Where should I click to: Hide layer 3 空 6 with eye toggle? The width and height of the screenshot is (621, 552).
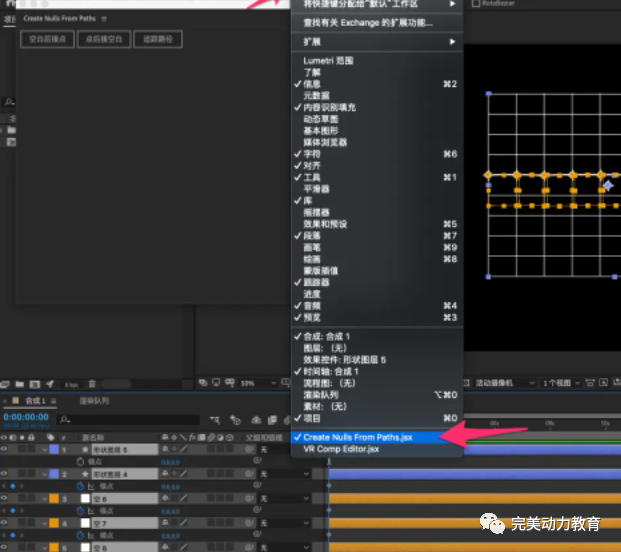(4, 498)
